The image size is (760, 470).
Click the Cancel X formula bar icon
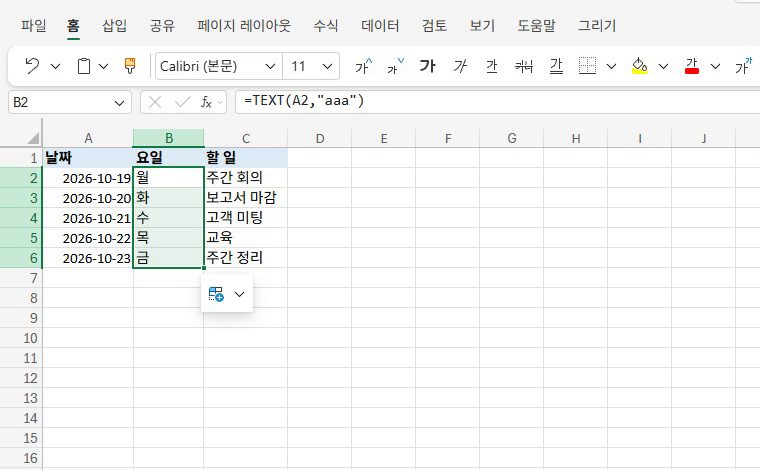tap(155, 102)
